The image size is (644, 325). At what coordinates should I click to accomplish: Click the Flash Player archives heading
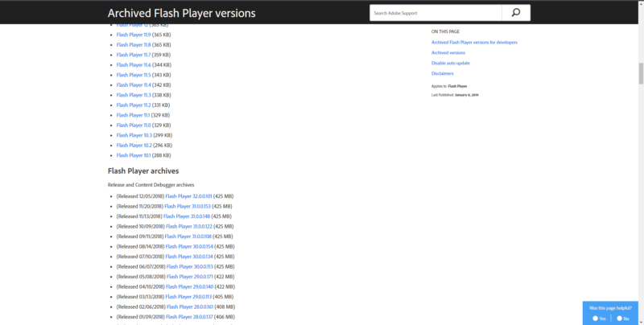[143, 171]
